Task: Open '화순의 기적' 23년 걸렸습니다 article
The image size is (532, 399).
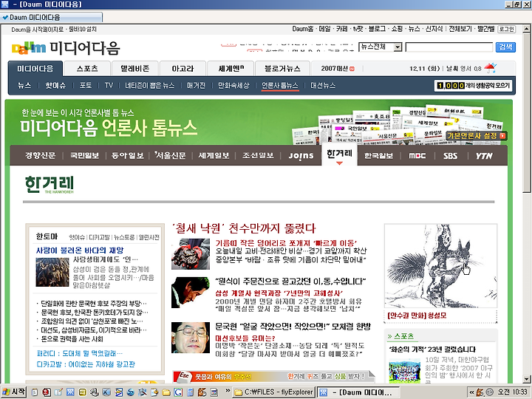Action: (432, 349)
